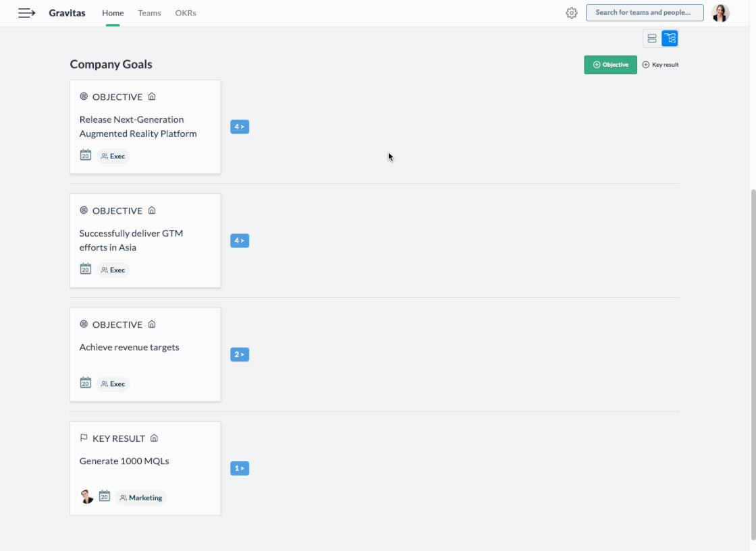756x551 pixels.
Task: Click flag icon on Generate 1000 MQLs
Action: 84,438
